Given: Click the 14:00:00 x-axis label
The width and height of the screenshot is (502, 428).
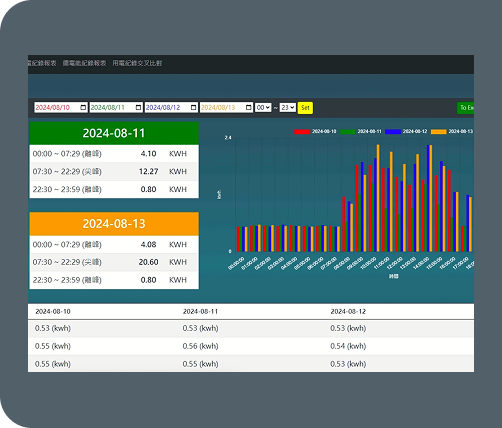Looking at the screenshot, I should [421, 263].
